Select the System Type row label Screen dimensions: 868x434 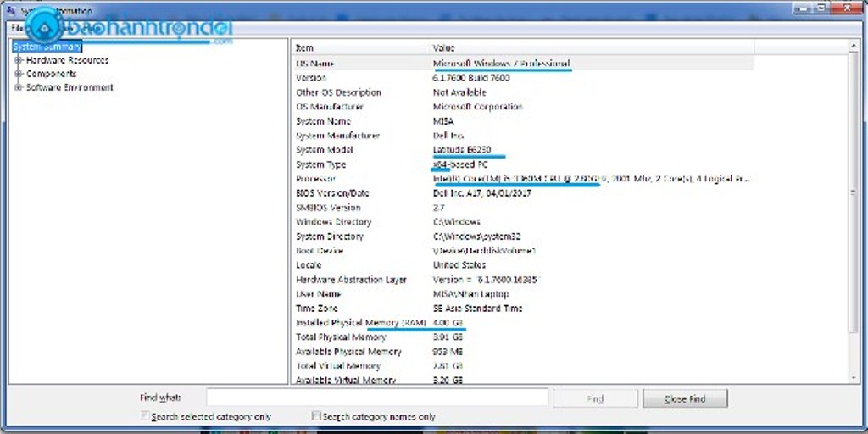(321, 164)
